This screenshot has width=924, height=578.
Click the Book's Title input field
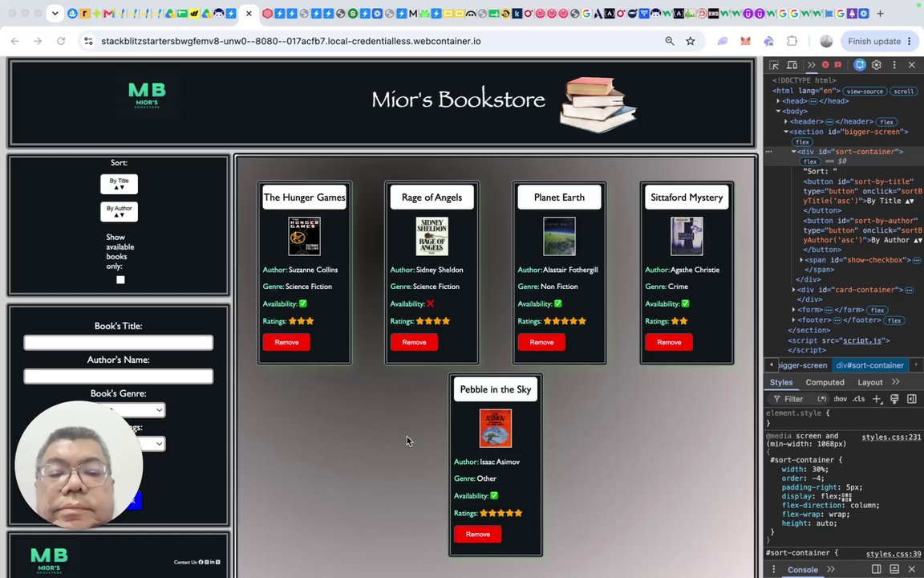[119, 343]
